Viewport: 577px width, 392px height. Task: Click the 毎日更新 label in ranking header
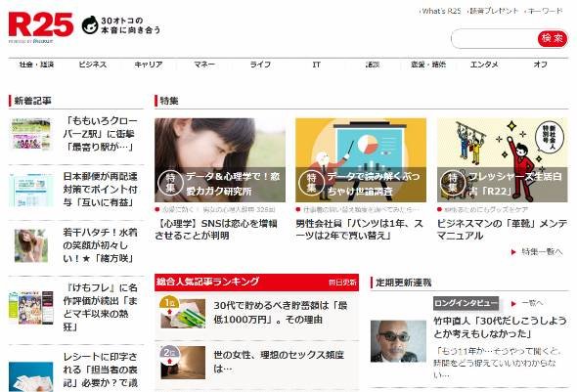342,283
